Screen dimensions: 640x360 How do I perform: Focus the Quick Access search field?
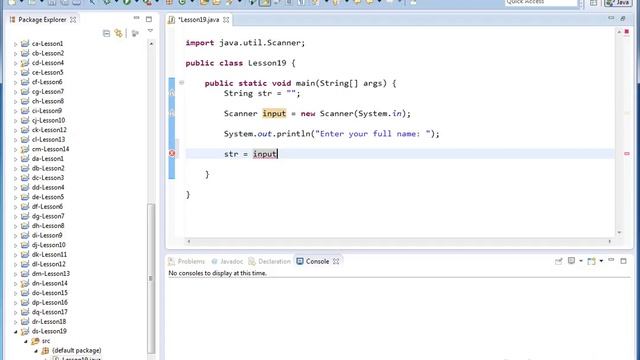pos(541,2)
